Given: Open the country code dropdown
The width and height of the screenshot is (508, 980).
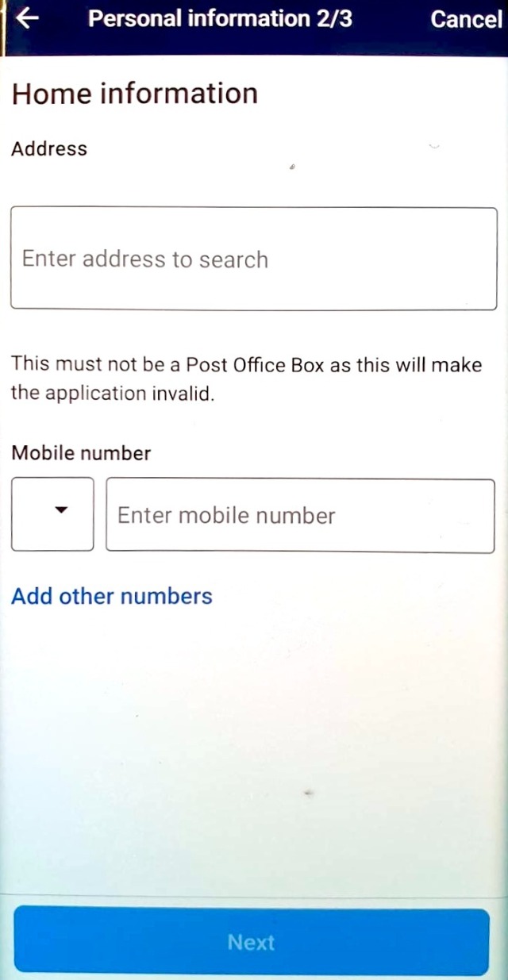Looking at the screenshot, I should [52, 514].
